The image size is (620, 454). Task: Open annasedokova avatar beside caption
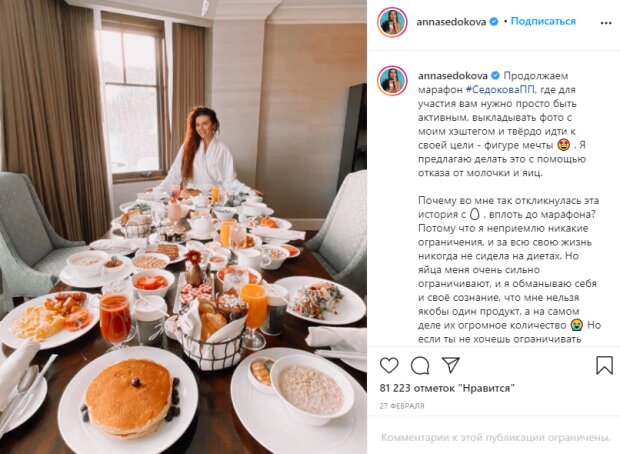[392, 81]
